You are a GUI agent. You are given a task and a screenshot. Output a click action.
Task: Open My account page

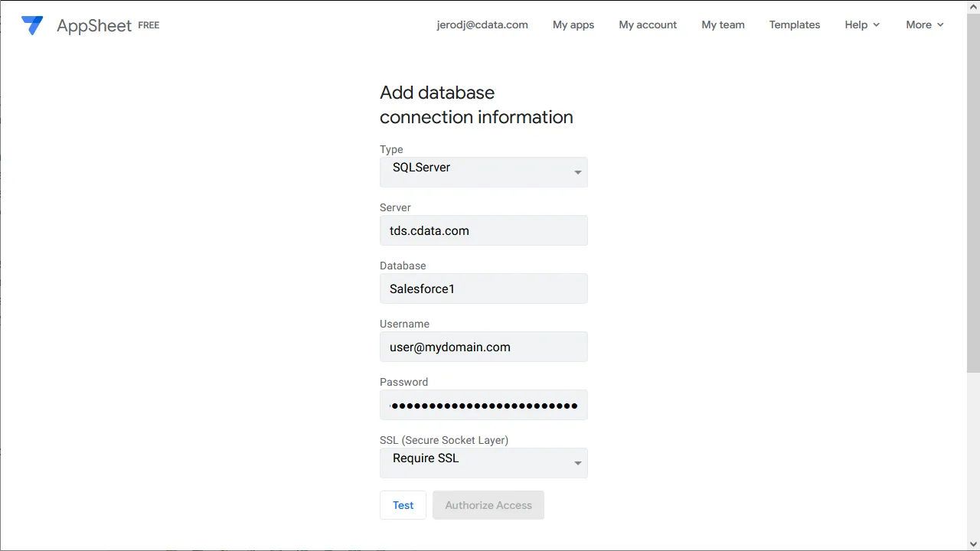(x=648, y=24)
